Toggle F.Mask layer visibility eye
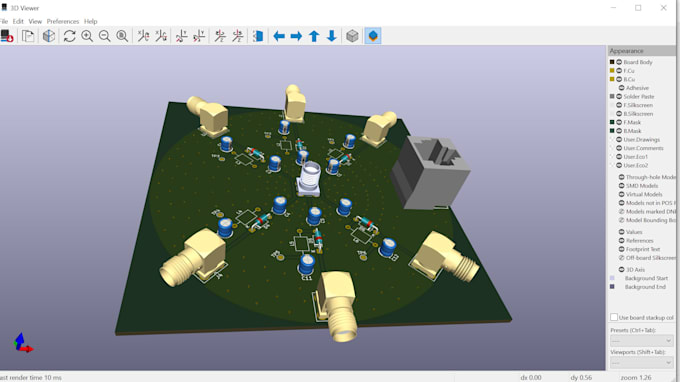 coord(619,122)
